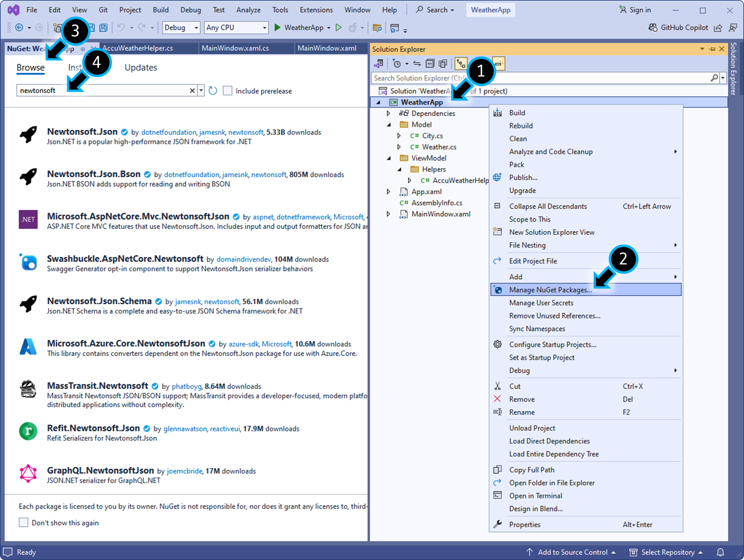
Task: Click Add to Source Control in status bar
Action: [571, 552]
